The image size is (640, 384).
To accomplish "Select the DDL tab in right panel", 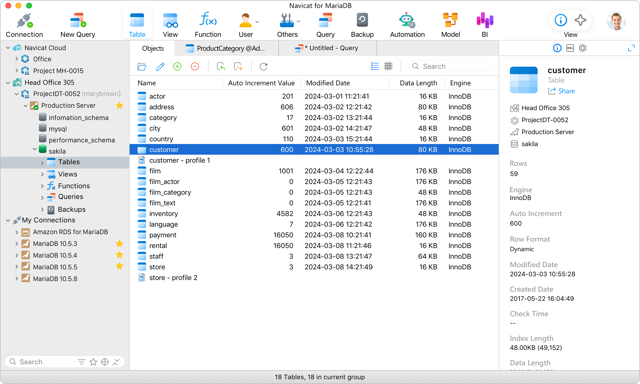I will pyautogui.click(x=570, y=48).
